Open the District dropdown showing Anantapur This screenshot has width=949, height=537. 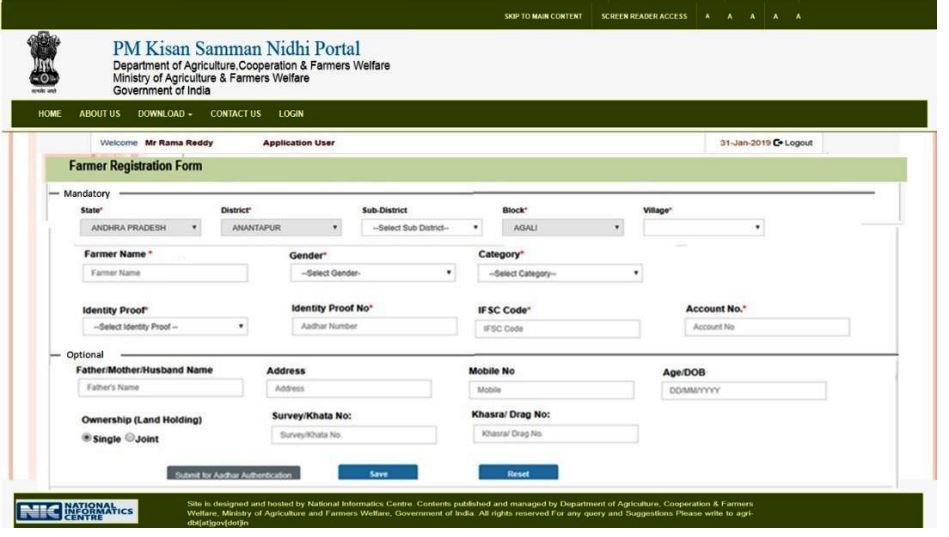(x=281, y=228)
